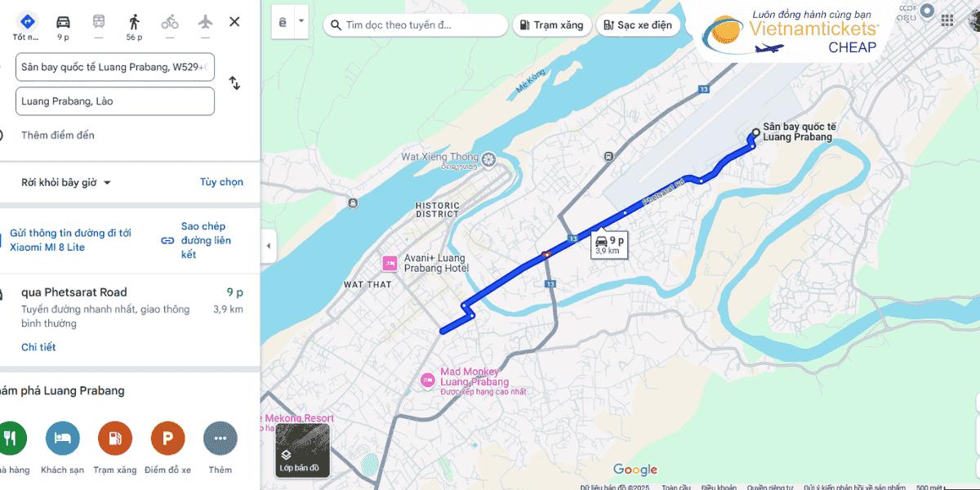The width and height of the screenshot is (980, 490).
Task: Select the driving travel mode icon
Action: [63, 22]
